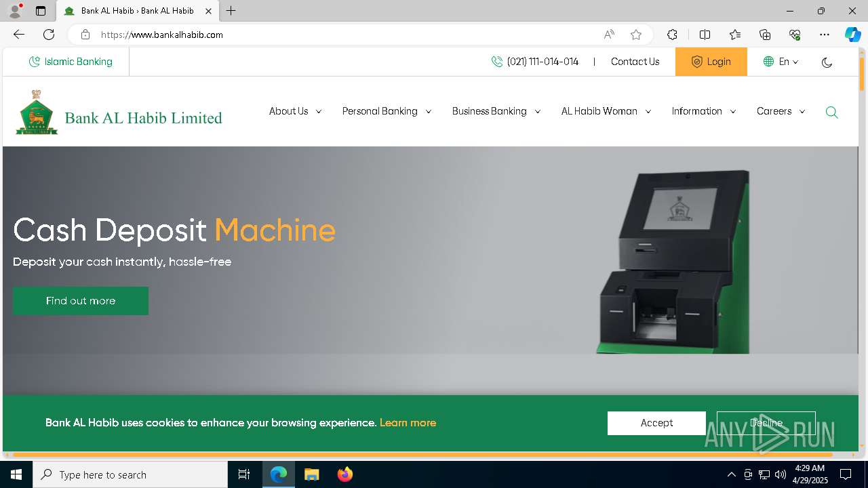Open cookie Learn more link
This screenshot has width=868, height=488.
click(x=408, y=423)
